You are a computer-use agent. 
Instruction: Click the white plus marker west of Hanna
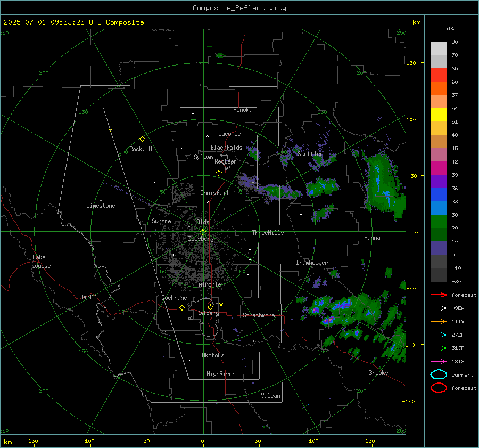coord(301,214)
